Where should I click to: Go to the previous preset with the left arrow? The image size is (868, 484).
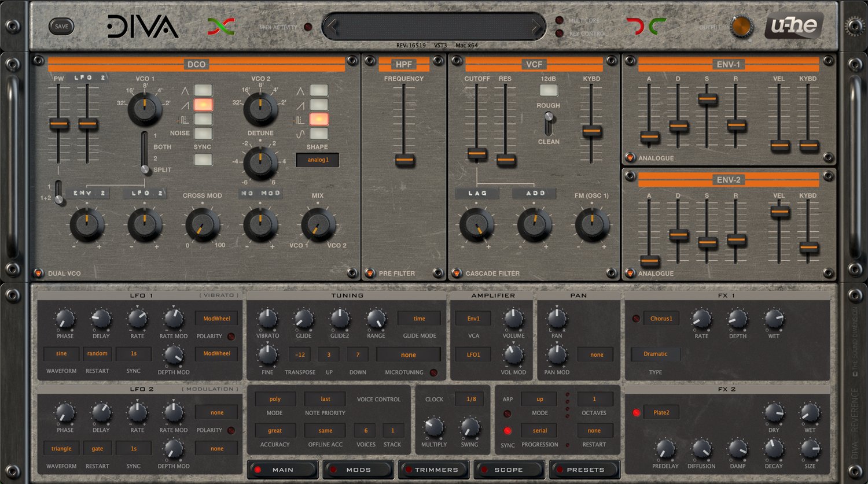[332, 26]
